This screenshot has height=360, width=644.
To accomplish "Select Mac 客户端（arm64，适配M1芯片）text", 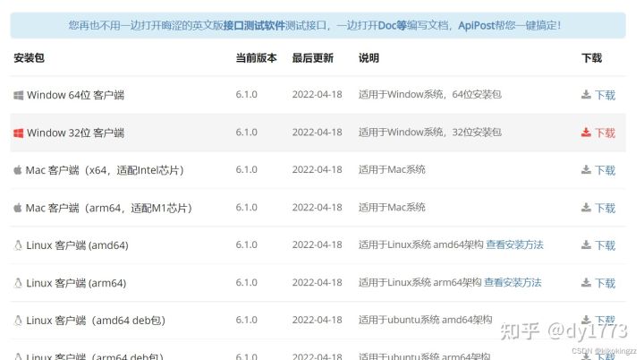I will click(109, 208).
